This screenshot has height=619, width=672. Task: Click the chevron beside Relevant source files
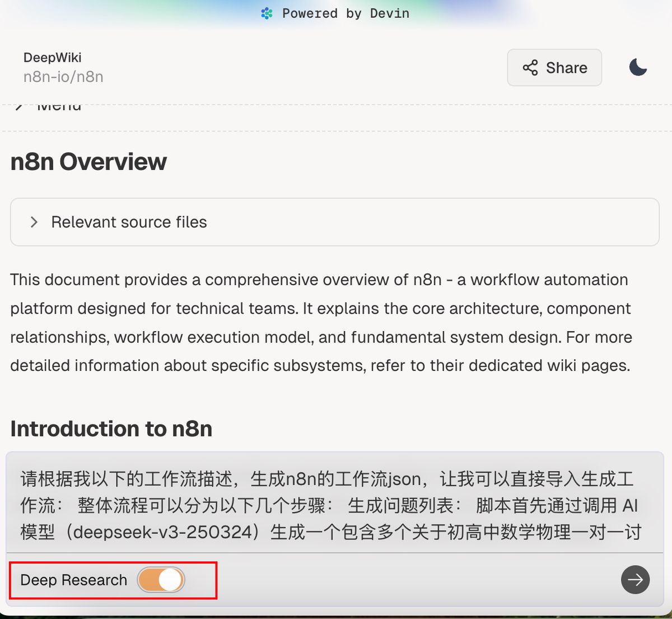34,222
